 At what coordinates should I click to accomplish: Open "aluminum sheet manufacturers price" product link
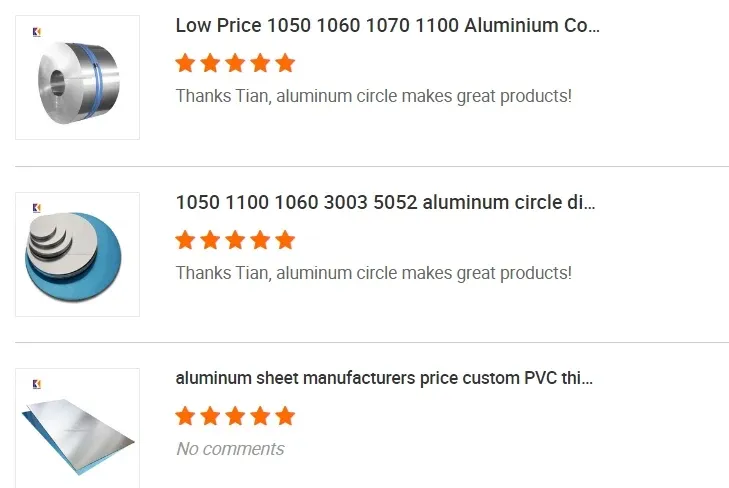point(384,379)
